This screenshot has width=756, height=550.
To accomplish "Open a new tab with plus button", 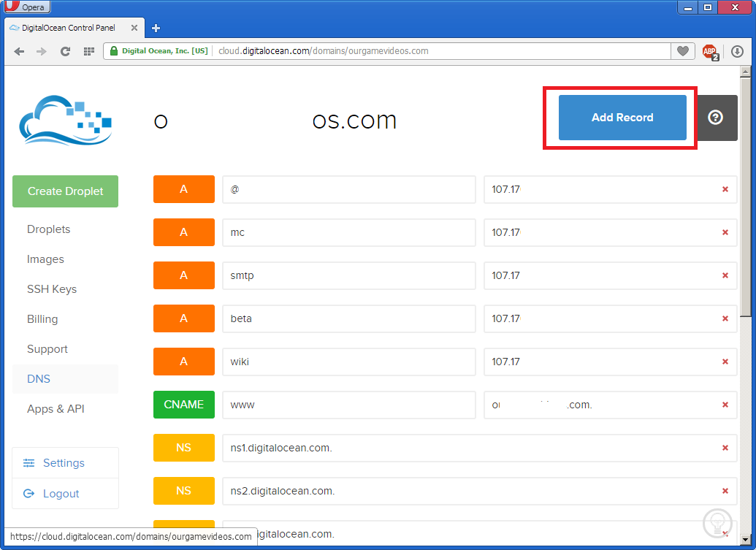I will [x=156, y=28].
